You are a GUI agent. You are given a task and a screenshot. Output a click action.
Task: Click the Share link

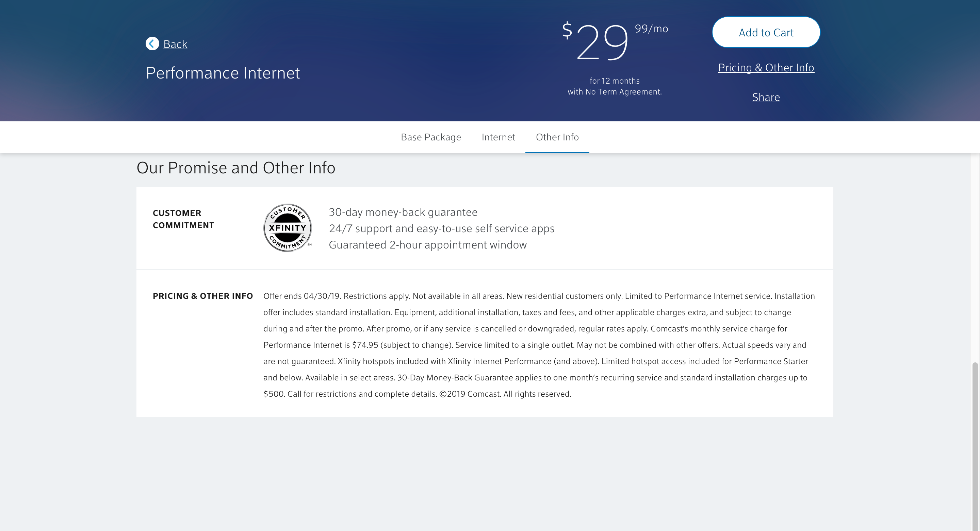coord(766,97)
